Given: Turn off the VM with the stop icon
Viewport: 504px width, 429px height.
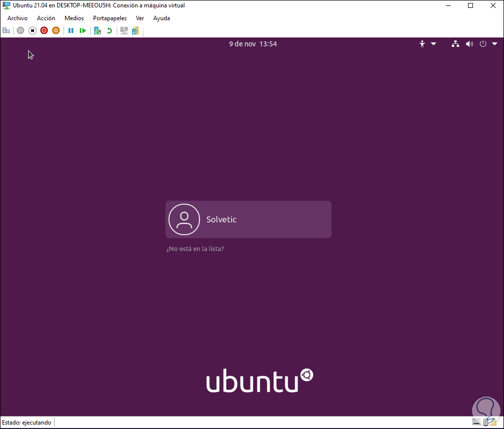Looking at the screenshot, I should coord(33,31).
